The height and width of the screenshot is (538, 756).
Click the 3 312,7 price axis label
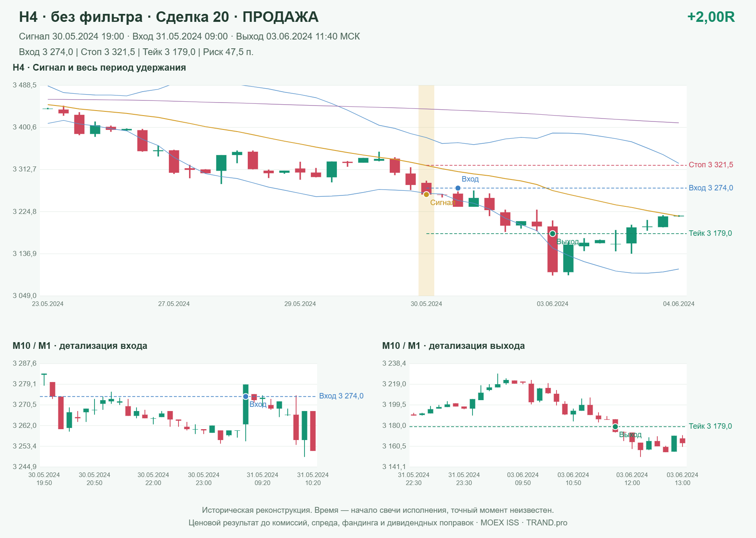25,169
